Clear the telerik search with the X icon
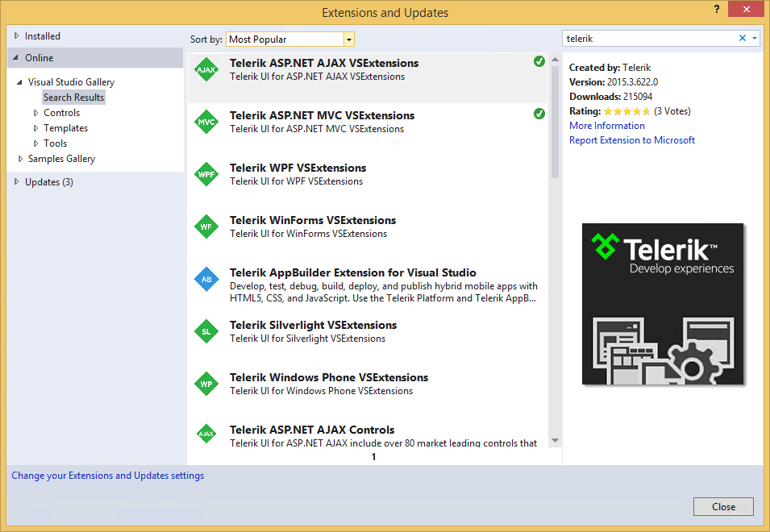 [x=744, y=38]
